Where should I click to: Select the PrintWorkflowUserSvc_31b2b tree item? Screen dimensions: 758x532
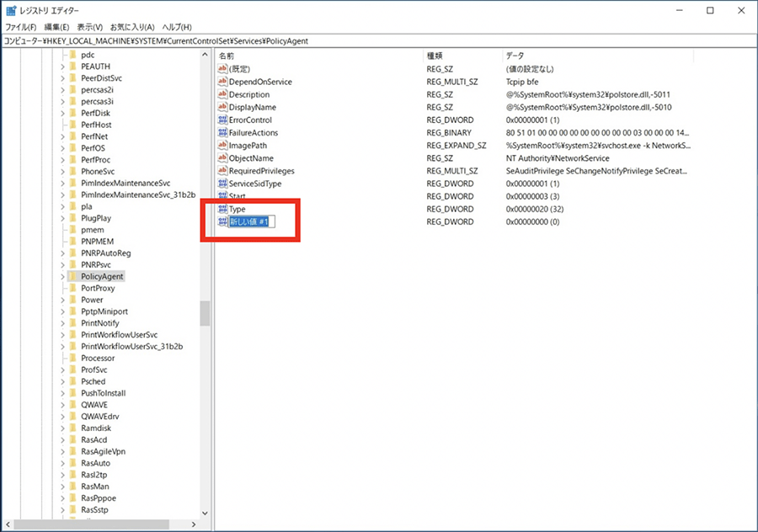(132, 347)
